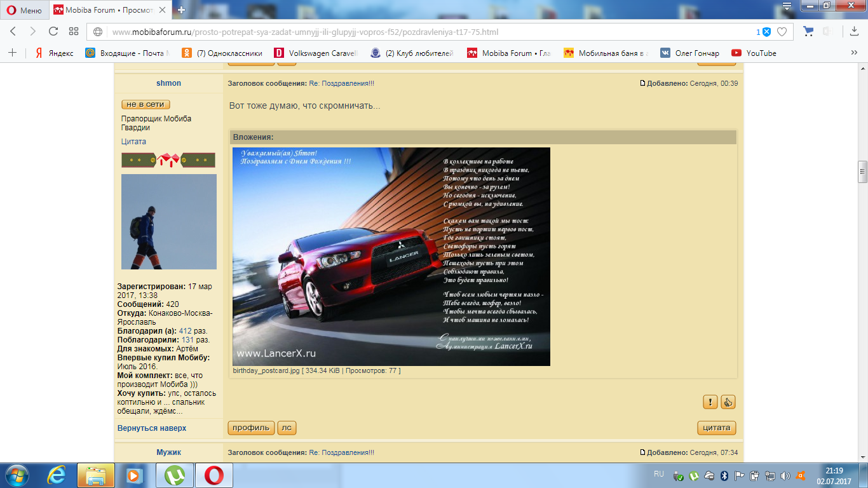The height and width of the screenshot is (488, 868).
Task: Click the thumbs-up thank button
Action: pos(728,402)
